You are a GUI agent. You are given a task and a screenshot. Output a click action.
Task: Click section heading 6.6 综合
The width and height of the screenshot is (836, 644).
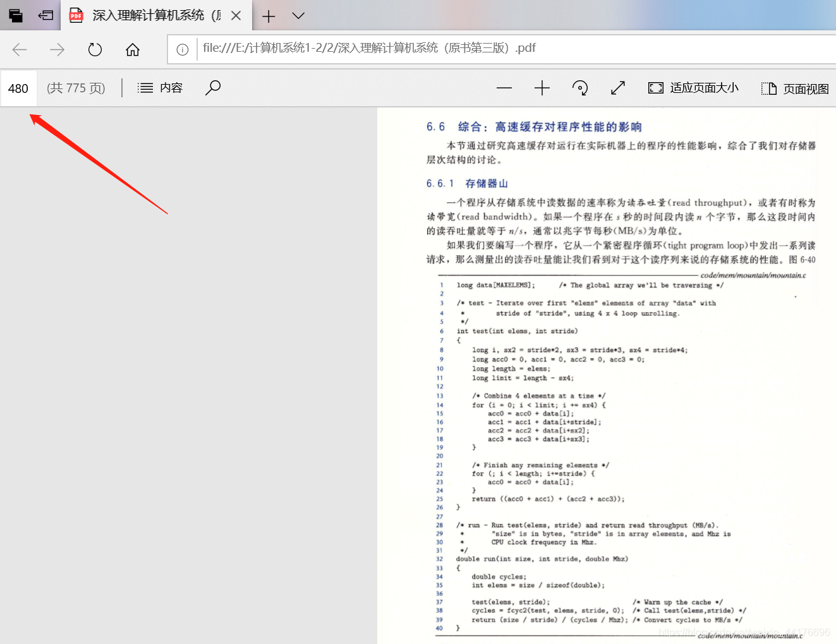(x=534, y=127)
